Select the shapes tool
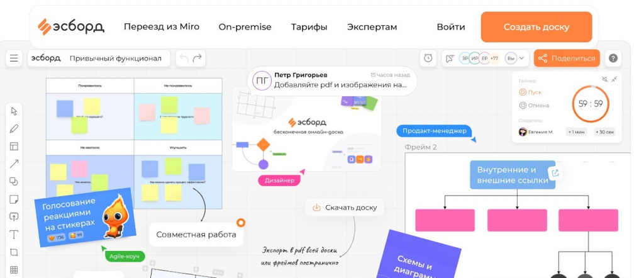The image size is (644, 278). pos(14,182)
